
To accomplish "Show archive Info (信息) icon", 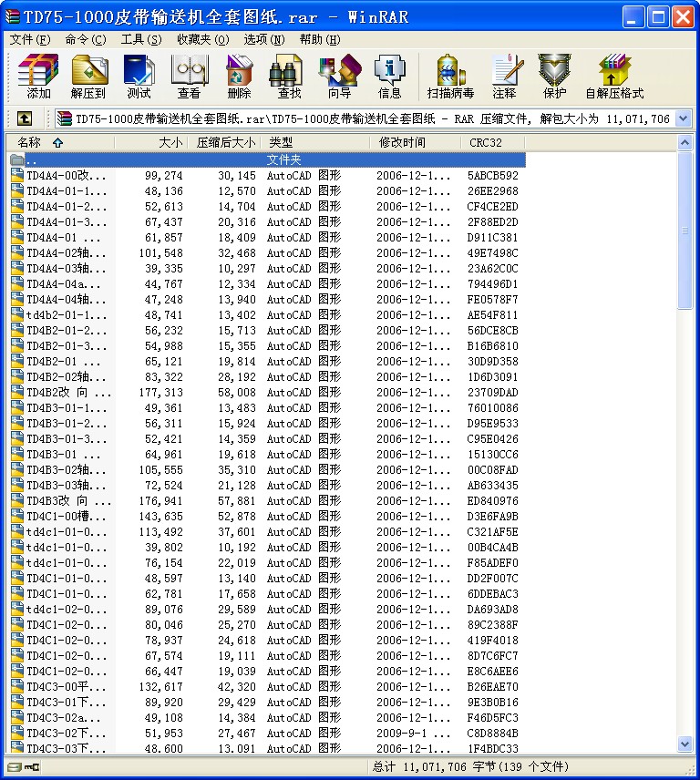I will (x=389, y=76).
